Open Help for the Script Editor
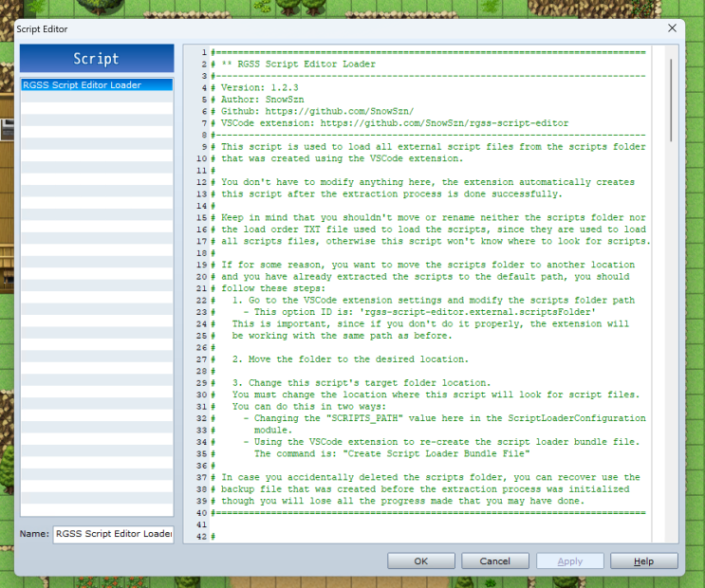Image resolution: width=705 pixels, height=588 pixels. 643,561
